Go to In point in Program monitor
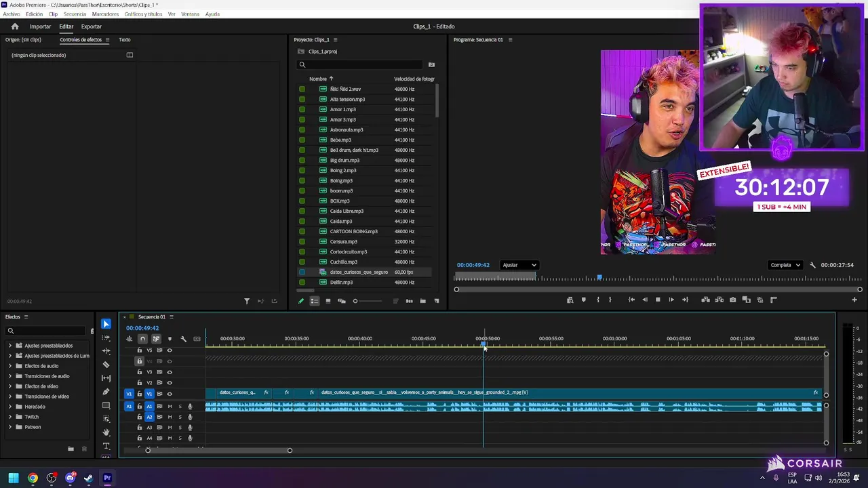868x488 pixels. coord(631,300)
